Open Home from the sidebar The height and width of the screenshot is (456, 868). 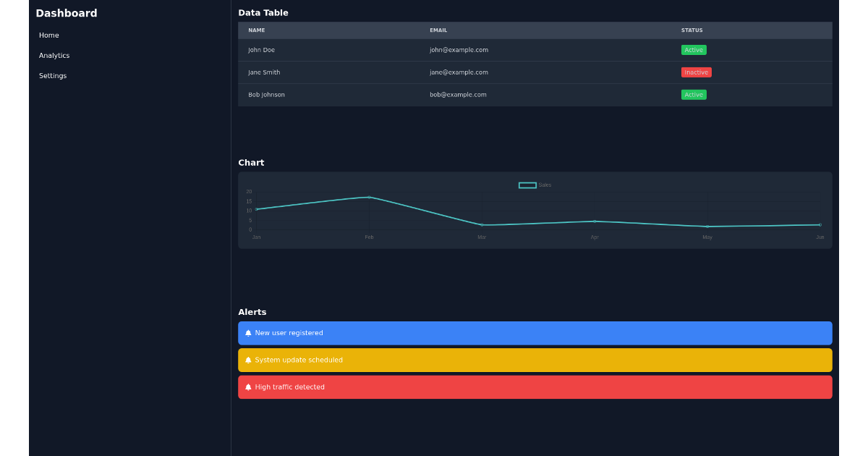[48, 35]
